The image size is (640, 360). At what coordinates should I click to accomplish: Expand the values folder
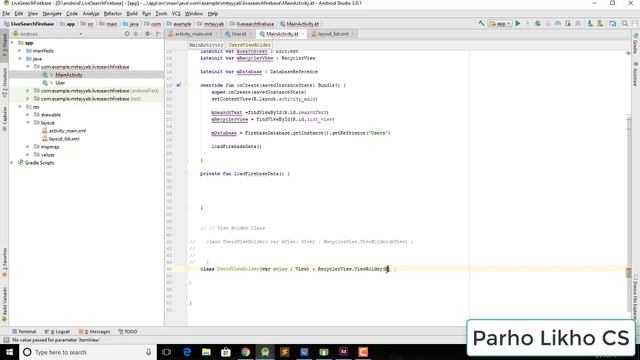click(28, 155)
